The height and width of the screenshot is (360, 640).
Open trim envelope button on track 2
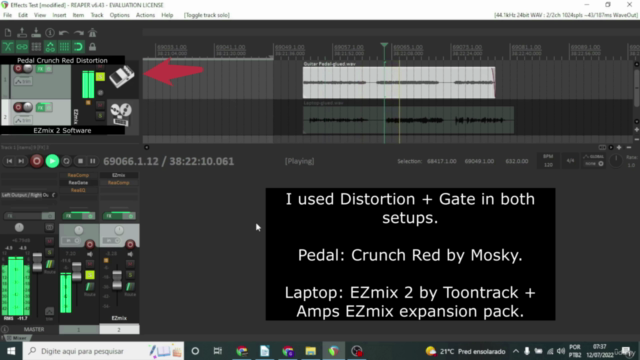(x=23, y=120)
